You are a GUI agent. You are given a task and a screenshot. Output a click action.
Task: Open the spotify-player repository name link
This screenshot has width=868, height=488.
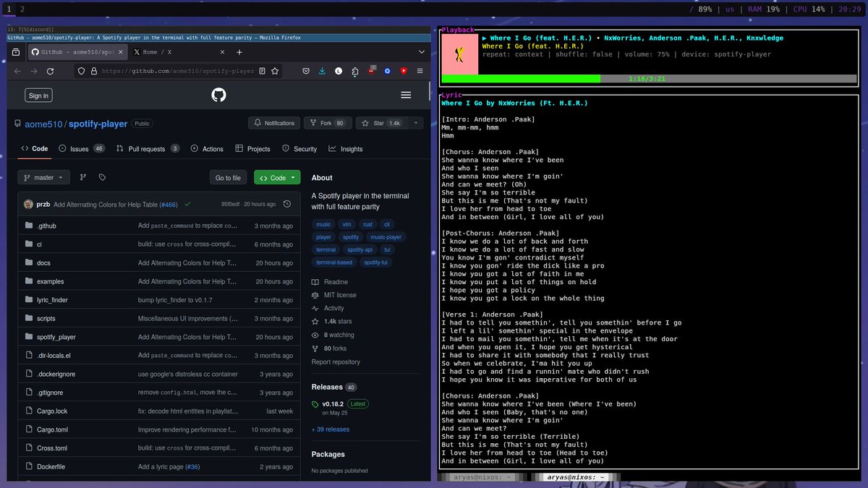(x=98, y=124)
